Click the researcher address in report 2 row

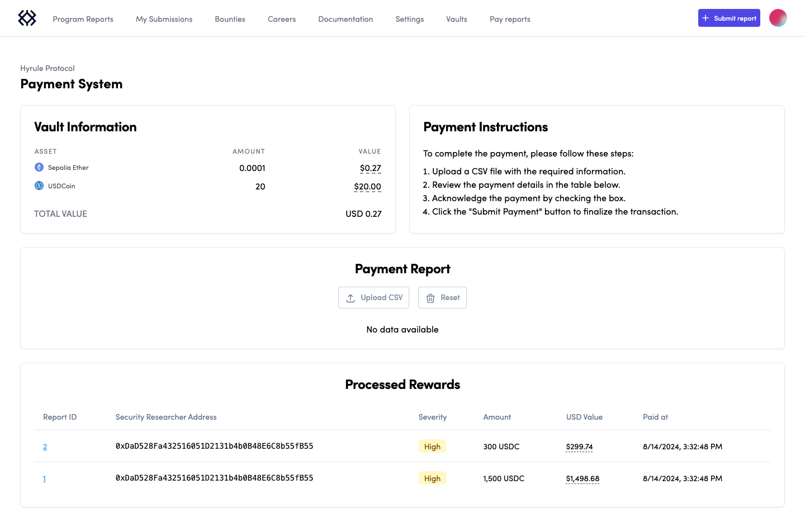(x=214, y=446)
